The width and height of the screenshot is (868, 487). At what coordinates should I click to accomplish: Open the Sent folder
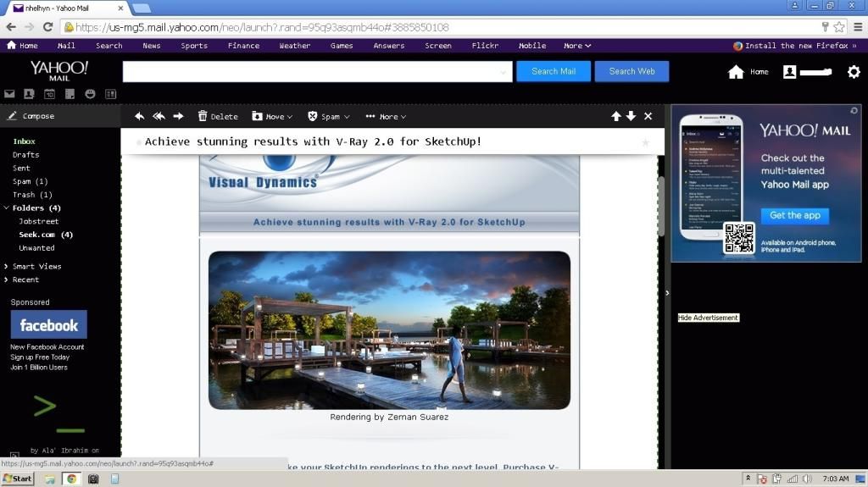click(21, 168)
